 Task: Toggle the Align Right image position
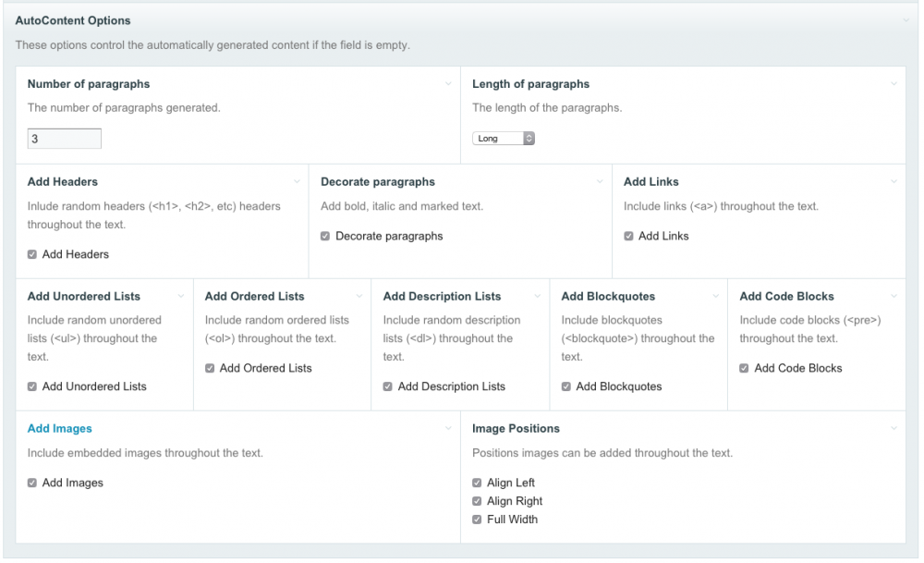click(x=477, y=501)
